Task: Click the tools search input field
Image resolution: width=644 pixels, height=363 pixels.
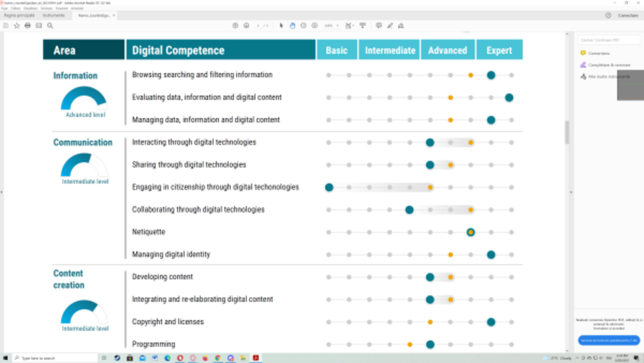Action: [608, 40]
